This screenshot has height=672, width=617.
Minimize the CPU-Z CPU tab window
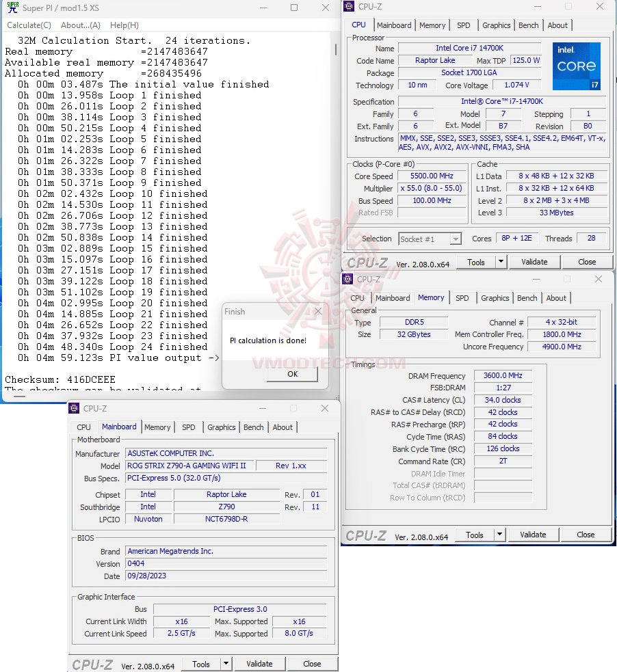coord(537,6)
